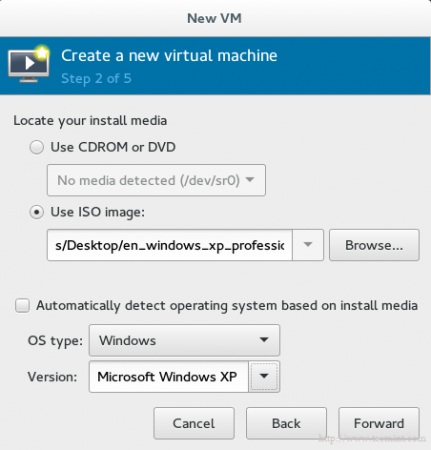Go Back to the previous step
This screenshot has width=431, height=450.
coord(286,423)
